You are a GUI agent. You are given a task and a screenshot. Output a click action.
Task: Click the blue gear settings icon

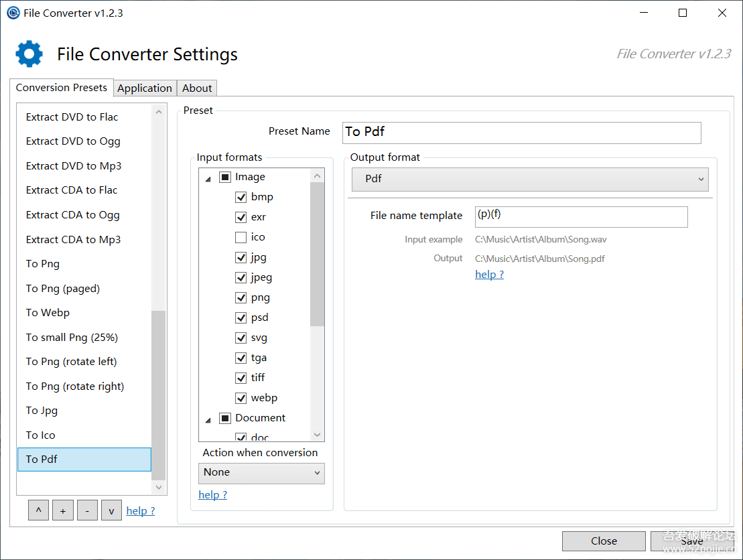point(29,54)
